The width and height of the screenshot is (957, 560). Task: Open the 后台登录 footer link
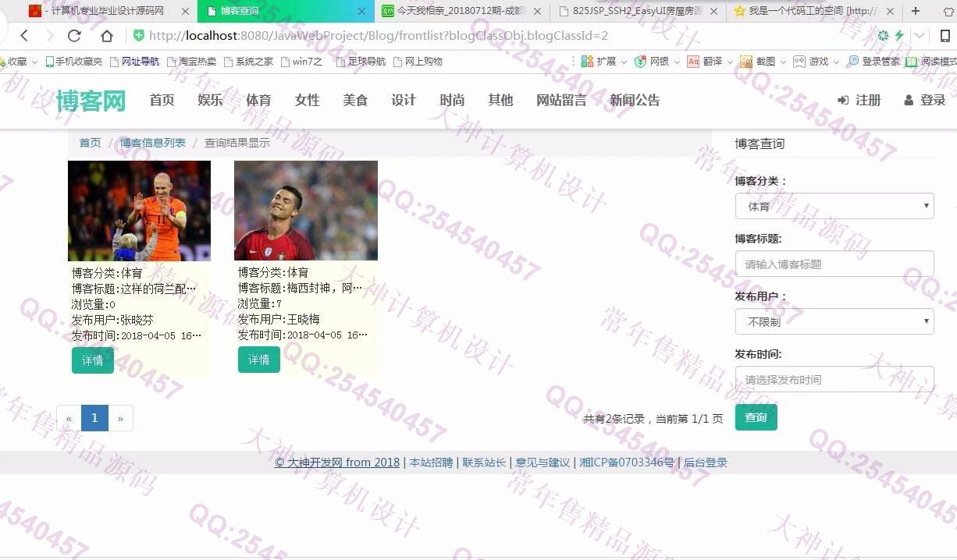click(x=706, y=463)
